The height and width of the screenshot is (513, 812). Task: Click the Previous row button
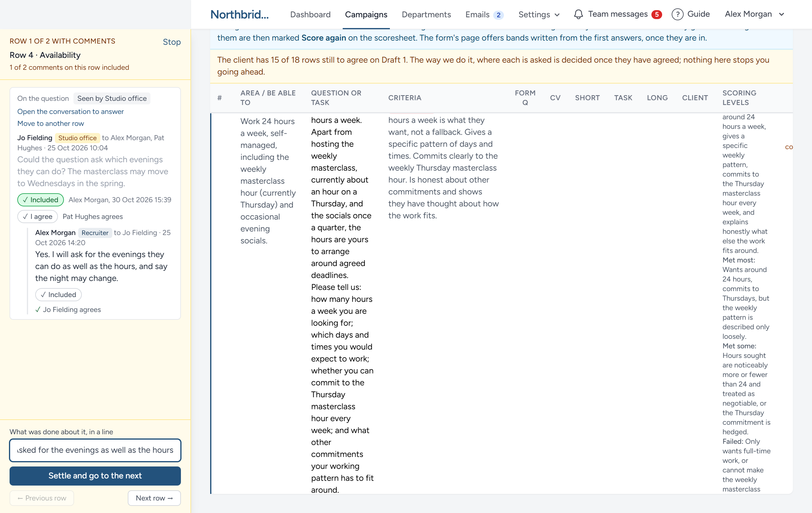coord(42,498)
